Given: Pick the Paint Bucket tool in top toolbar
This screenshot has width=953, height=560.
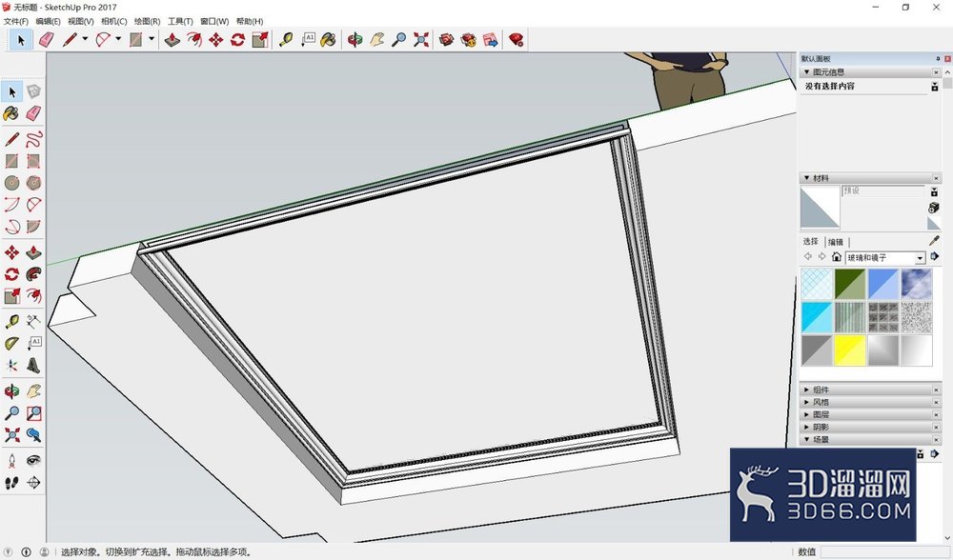Looking at the screenshot, I should pos(328,40).
